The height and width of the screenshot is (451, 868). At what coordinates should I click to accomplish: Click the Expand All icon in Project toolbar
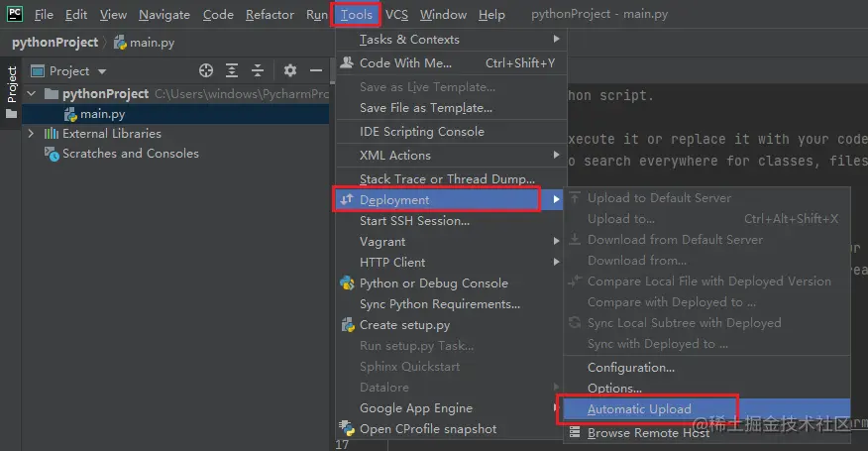point(232,70)
